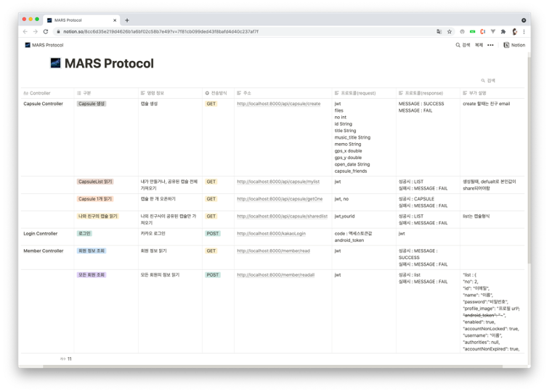Open the member/read URL link

tap(274, 250)
